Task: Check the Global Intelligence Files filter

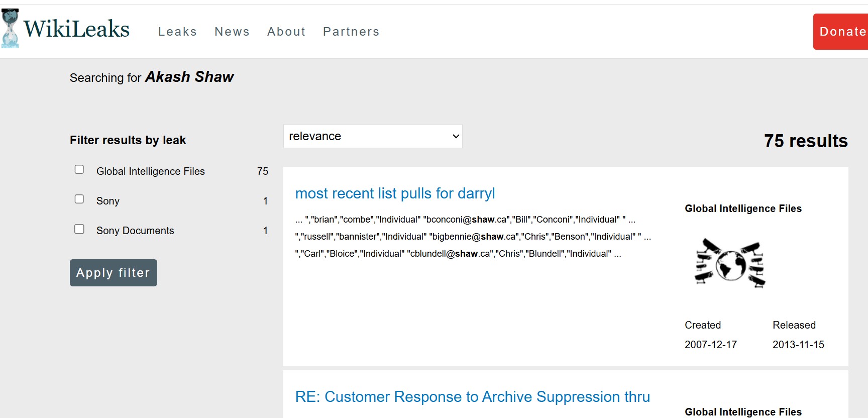Action: pos(79,169)
